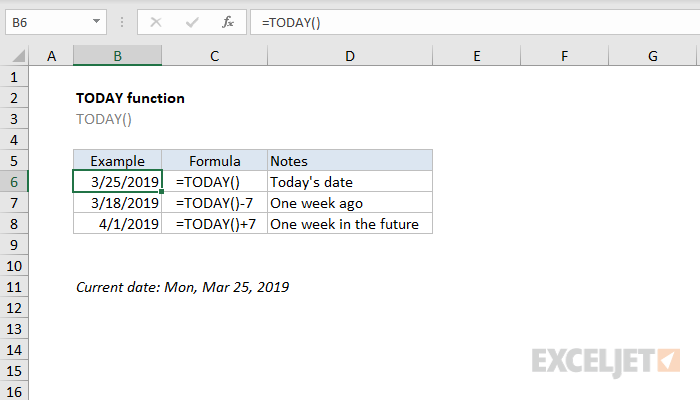This screenshot has height=400, width=700.
Task: Click the Cancel X icon in formula bar
Action: (x=156, y=21)
